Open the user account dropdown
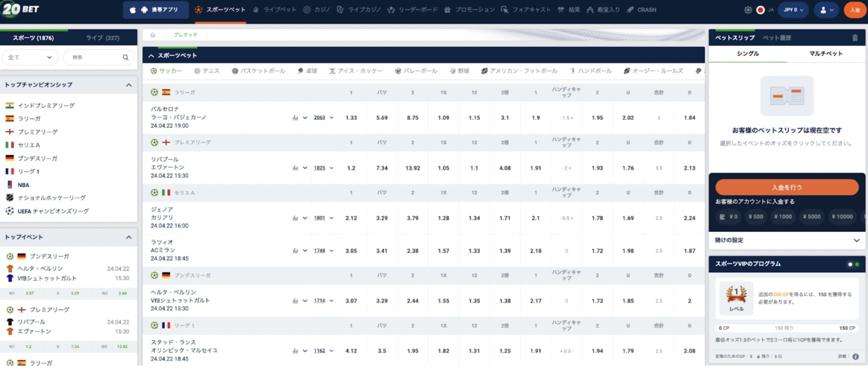868x371 pixels. coord(826,10)
